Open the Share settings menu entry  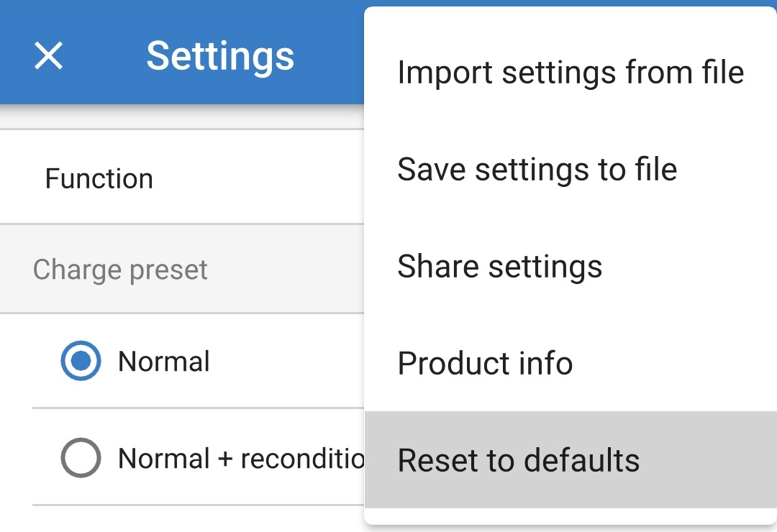point(500,267)
